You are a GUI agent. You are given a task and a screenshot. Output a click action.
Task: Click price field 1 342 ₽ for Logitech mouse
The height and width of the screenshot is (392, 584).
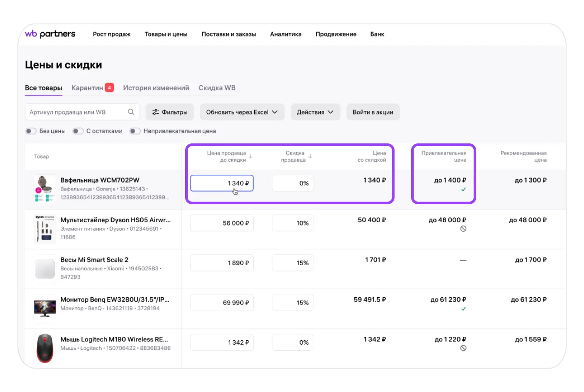click(x=222, y=342)
